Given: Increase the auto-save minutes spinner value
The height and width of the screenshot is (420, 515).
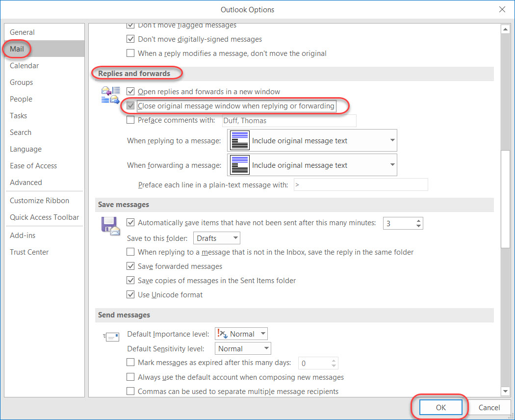Looking at the screenshot, I should [418, 221].
